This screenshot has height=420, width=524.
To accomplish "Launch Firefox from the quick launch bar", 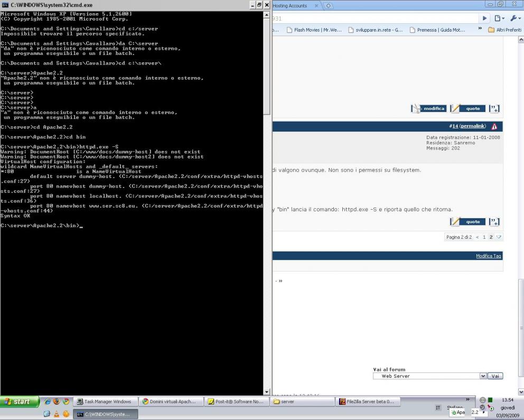I will [x=56, y=402].
